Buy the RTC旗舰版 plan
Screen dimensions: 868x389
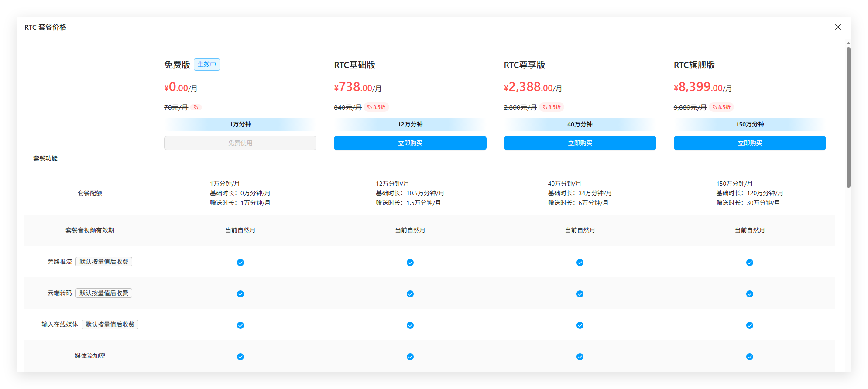pyautogui.click(x=749, y=143)
